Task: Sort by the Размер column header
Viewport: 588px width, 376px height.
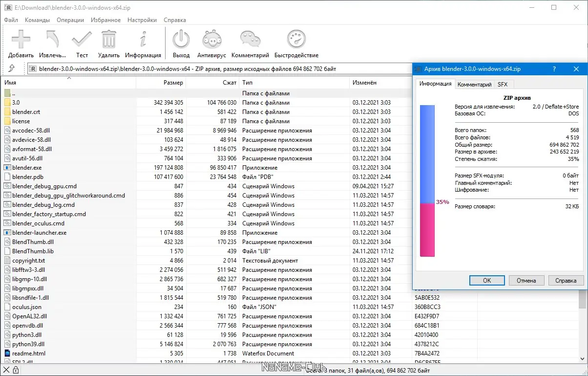Action: (162, 83)
